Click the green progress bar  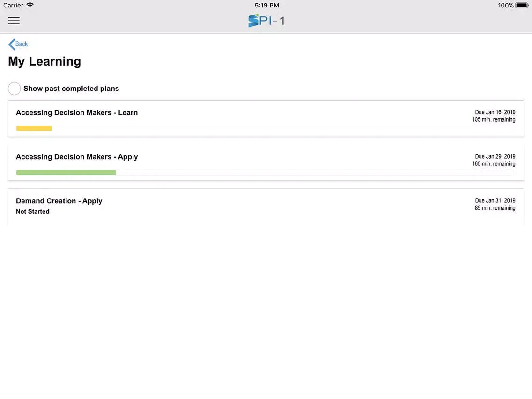pyautogui.click(x=66, y=172)
